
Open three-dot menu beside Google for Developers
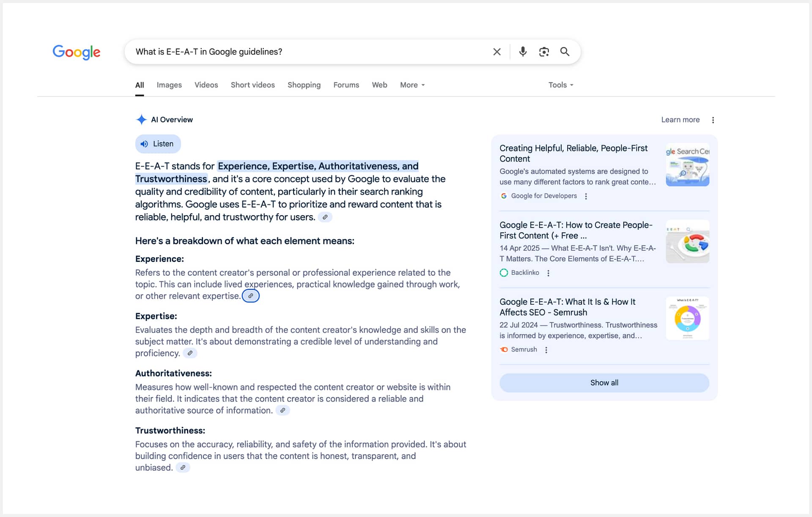coord(586,196)
